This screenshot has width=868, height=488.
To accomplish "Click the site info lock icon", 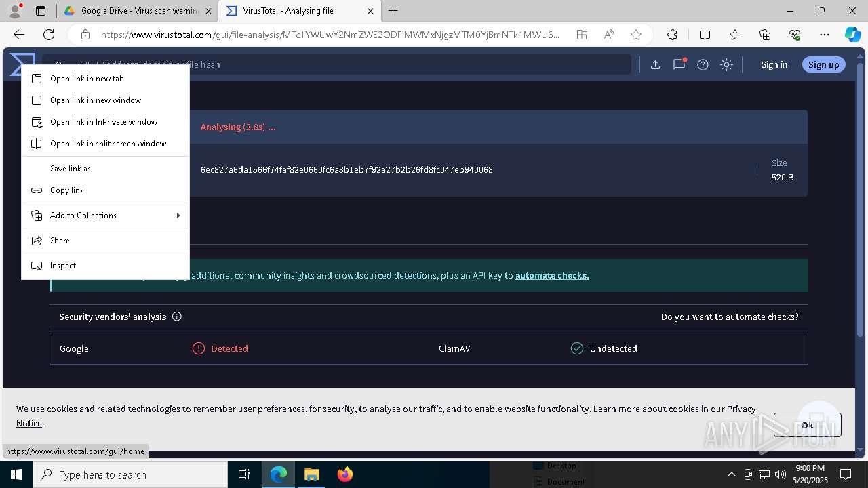I will tap(85, 35).
